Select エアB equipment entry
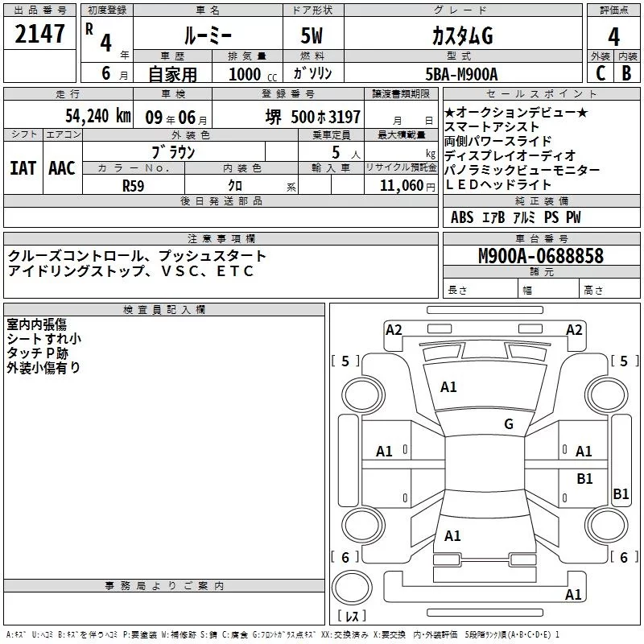The height and width of the screenshot is (644, 644). tap(493, 217)
